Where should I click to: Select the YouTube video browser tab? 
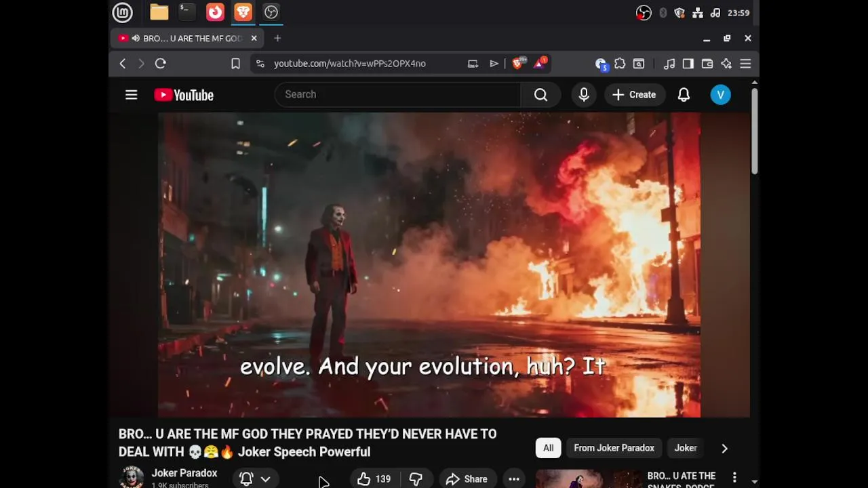coord(188,39)
